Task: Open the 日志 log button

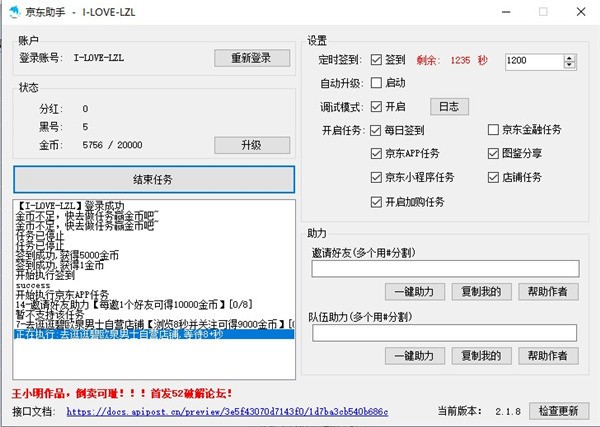Action: [449, 106]
